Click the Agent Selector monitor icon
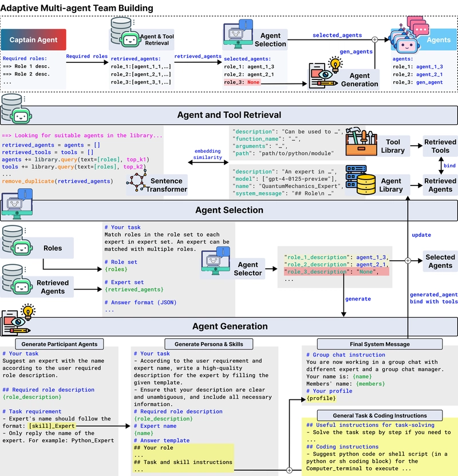 [216, 260]
